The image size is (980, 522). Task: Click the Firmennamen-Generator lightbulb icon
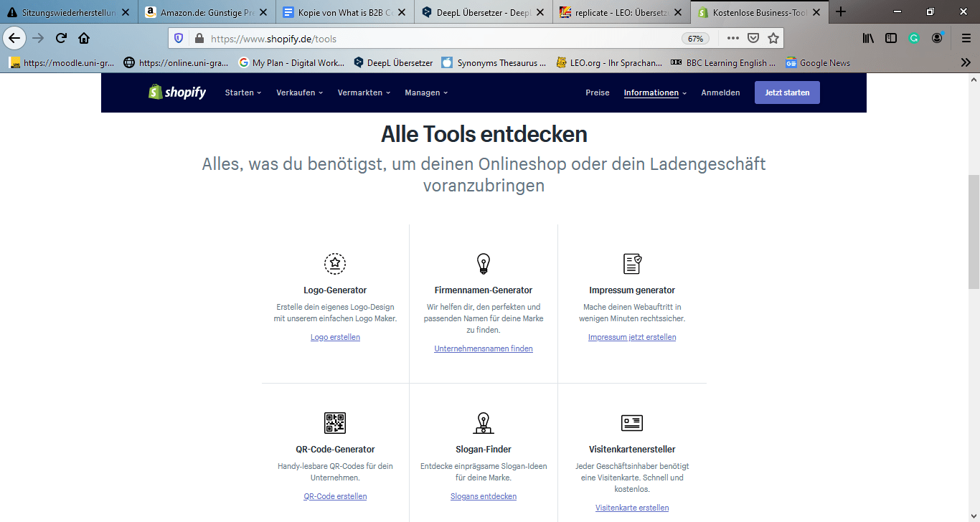pyautogui.click(x=484, y=264)
